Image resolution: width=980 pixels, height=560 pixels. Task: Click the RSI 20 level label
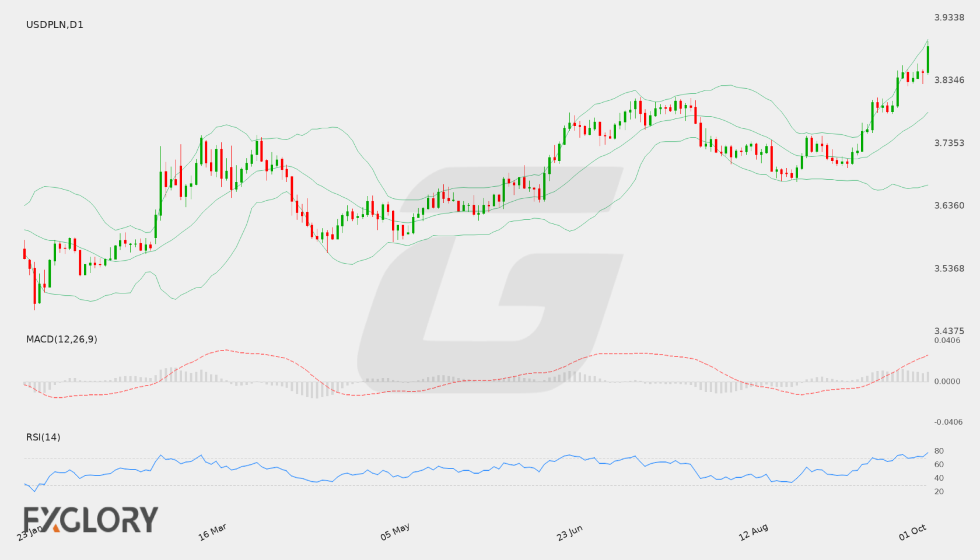pos(939,491)
